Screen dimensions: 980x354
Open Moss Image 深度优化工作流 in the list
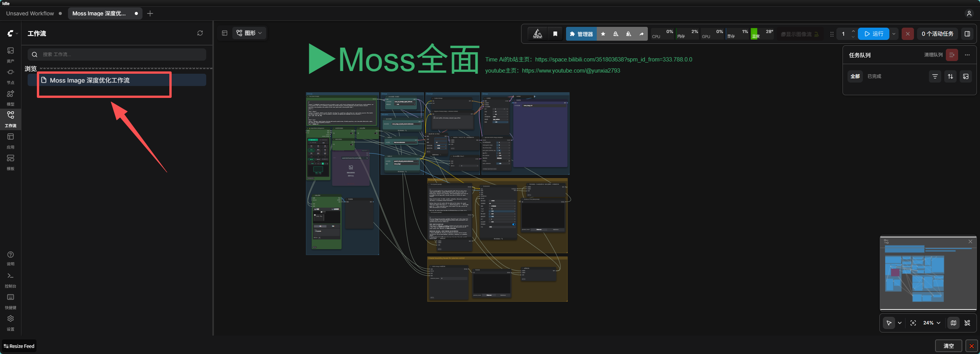point(117,80)
